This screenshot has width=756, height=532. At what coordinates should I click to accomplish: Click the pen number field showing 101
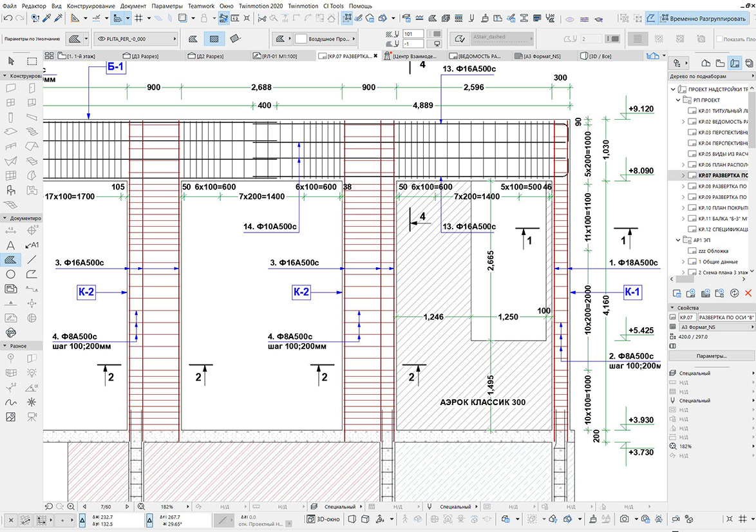[x=413, y=33]
